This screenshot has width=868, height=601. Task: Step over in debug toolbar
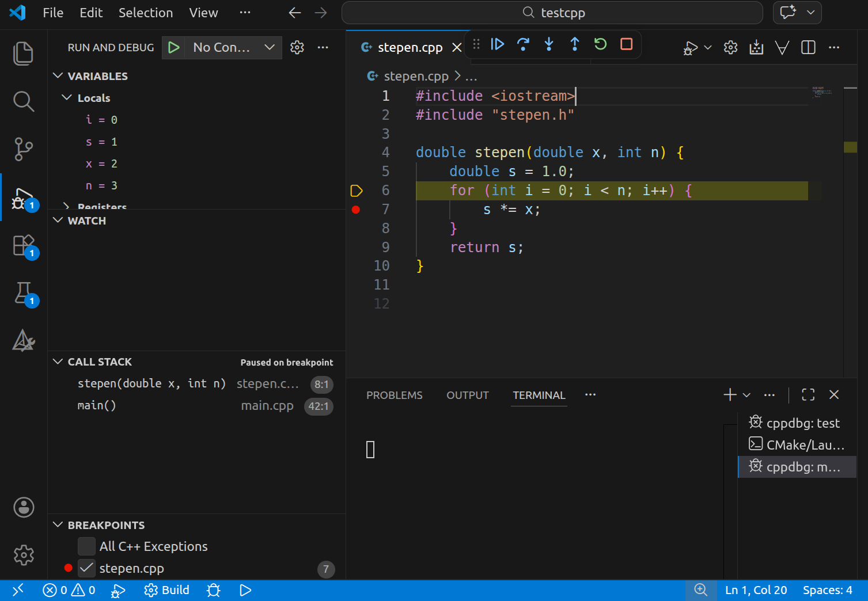click(523, 44)
